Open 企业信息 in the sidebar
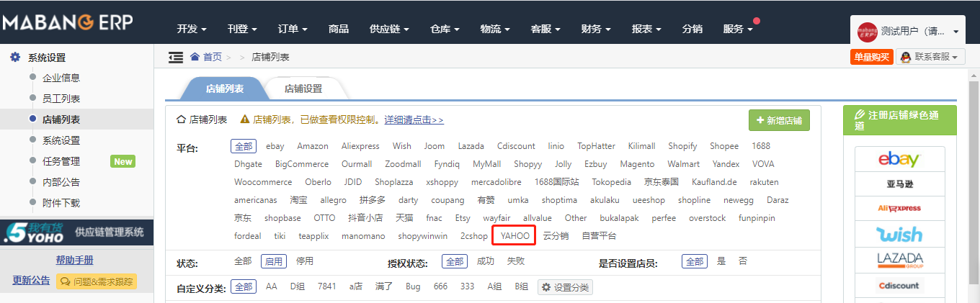Image resolution: width=980 pixels, height=303 pixels. [61, 78]
